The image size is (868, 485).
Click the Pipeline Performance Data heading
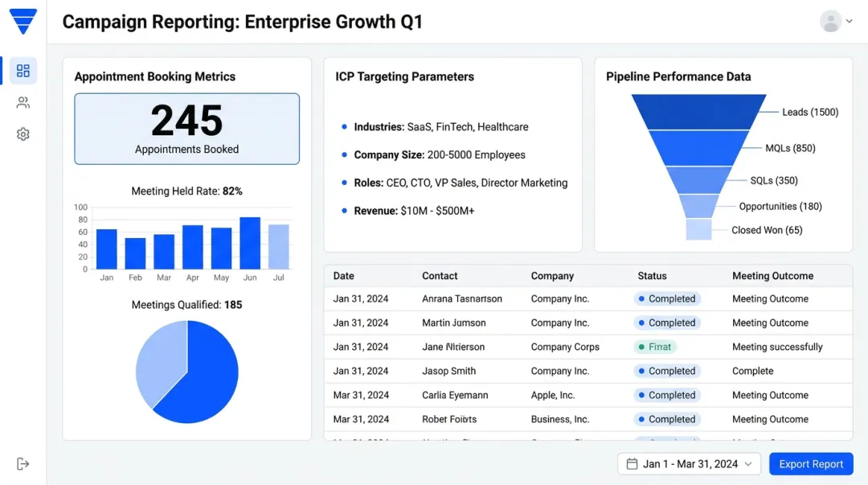coord(678,76)
